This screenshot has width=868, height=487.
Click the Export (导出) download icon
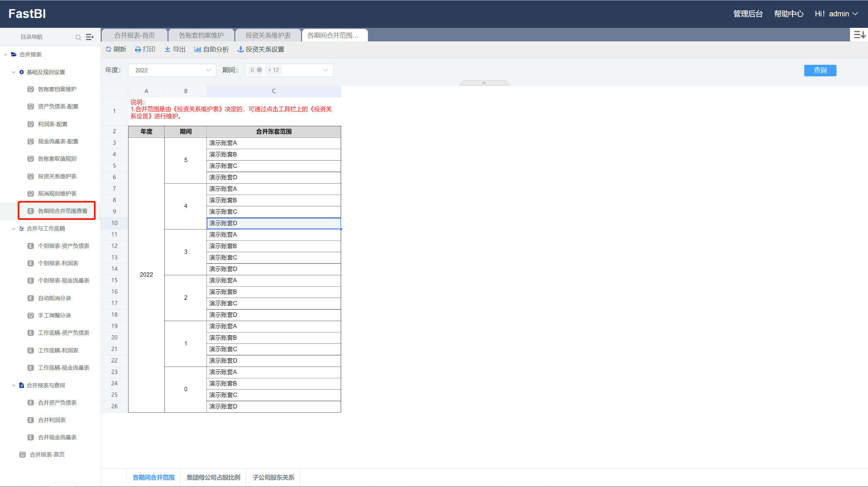coord(167,49)
